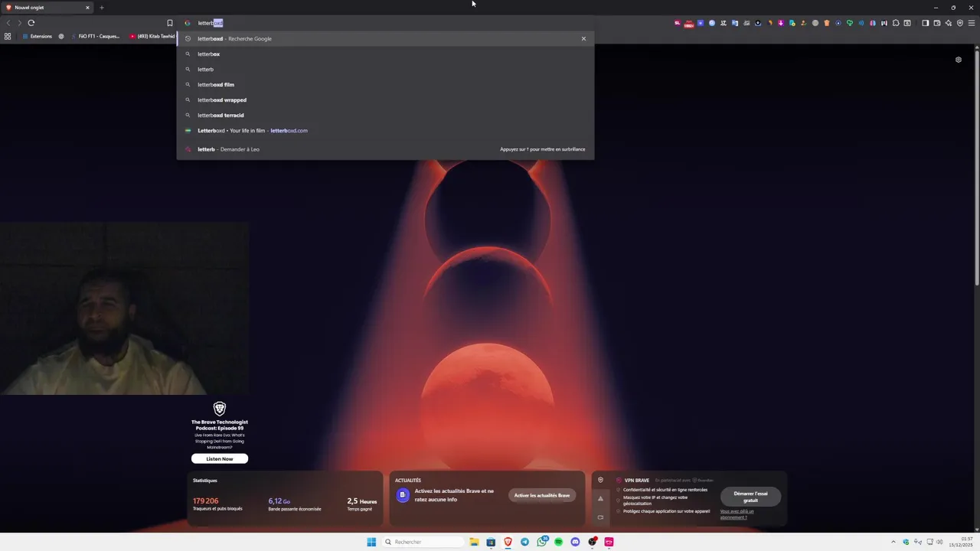980x551 pixels.
Task: Click Démarrer l'essai gratuit VPN button
Action: coord(750,497)
